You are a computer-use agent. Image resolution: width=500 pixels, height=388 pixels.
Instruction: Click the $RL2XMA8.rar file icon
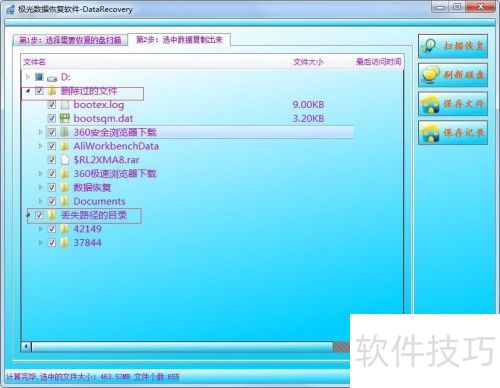[x=65, y=160]
